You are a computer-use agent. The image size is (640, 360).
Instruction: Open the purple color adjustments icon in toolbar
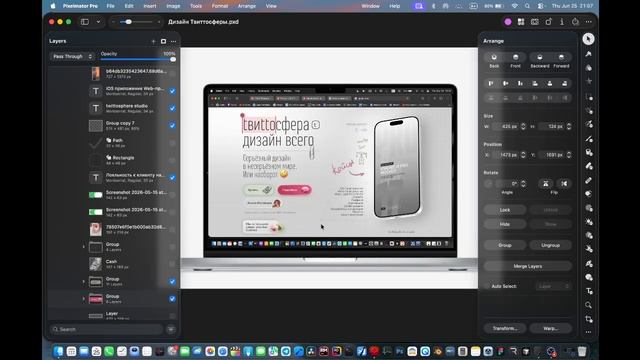click(508, 22)
